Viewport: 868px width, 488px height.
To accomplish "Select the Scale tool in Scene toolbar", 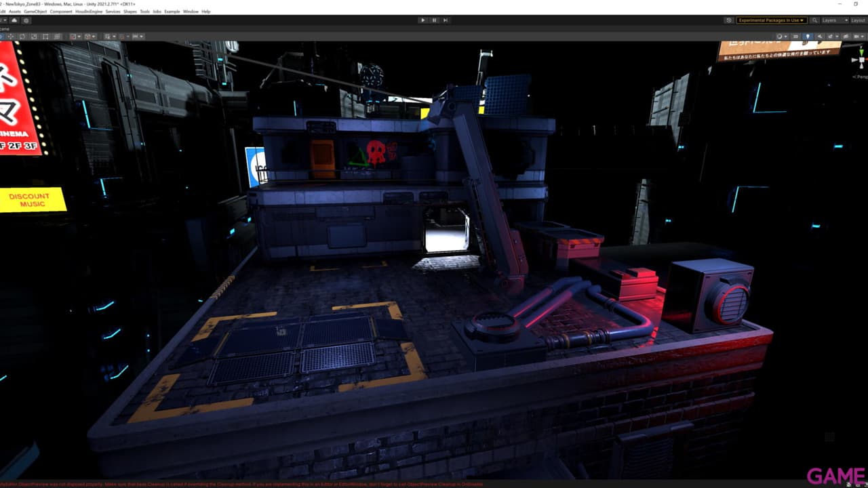I will pyautogui.click(x=34, y=36).
